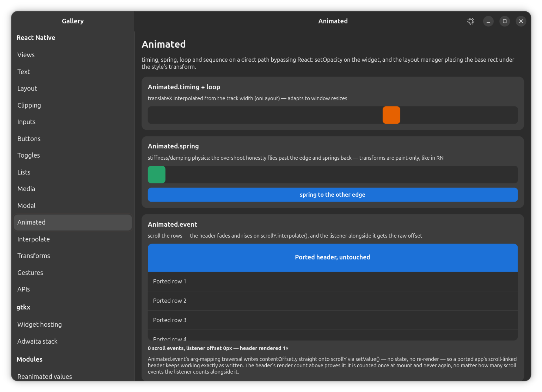Click the 'Modules' section header
The width and height of the screenshot is (542, 392).
(x=29, y=359)
